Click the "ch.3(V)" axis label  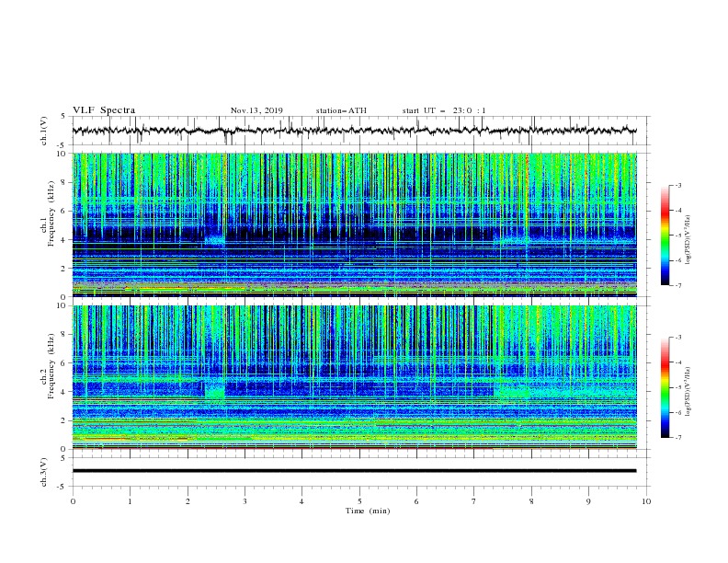44,472
